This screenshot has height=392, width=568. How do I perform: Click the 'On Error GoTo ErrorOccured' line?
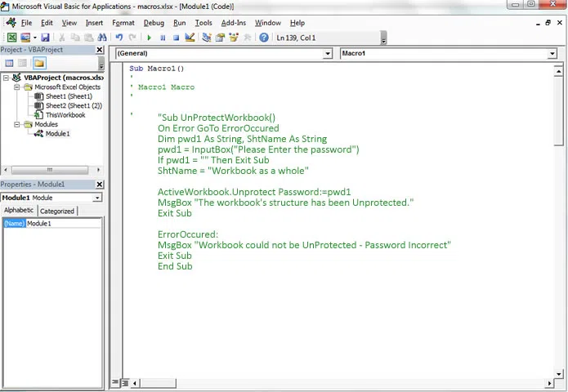click(x=218, y=128)
